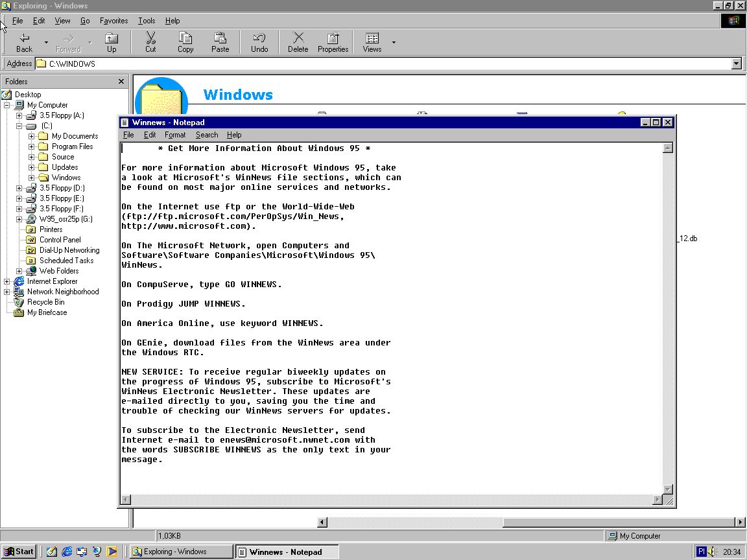Click the C:\WINDOWS address field
Image resolution: width=747 pixels, height=560 pixels.
pos(383,64)
